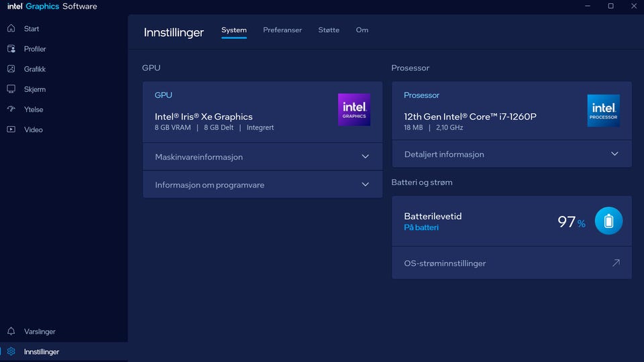
Task: Open Ytelse label in the sidebar
Action: [x=34, y=109]
